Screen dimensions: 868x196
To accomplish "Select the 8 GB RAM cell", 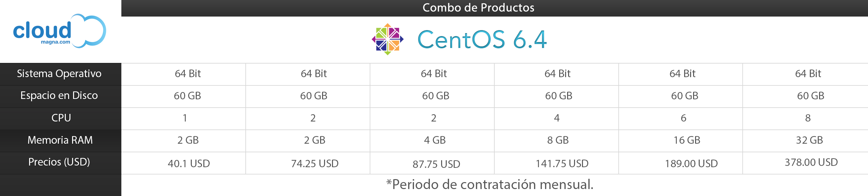I will tap(558, 140).
